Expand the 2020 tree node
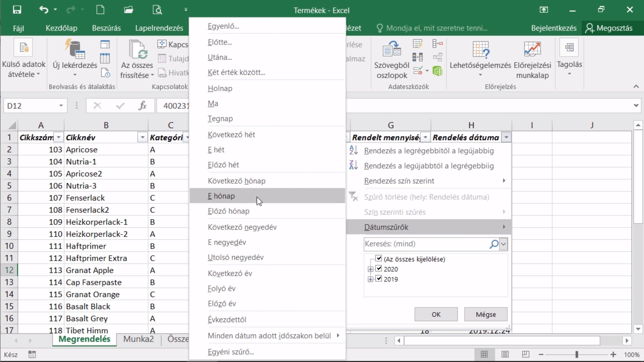Screen dimensions: 644x362 (x=370, y=269)
